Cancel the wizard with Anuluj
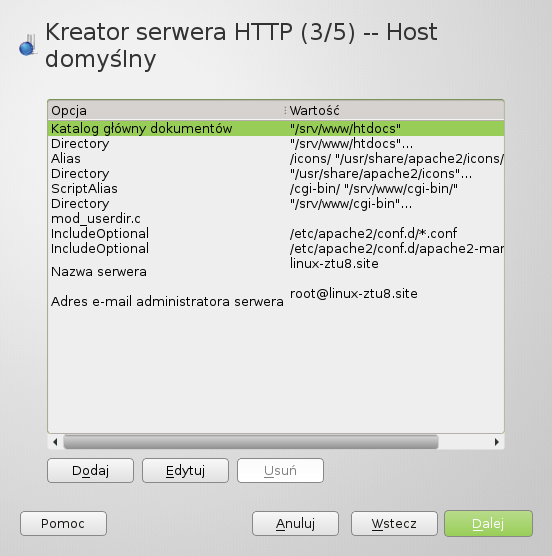552x556 pixels. click(295, 523)
